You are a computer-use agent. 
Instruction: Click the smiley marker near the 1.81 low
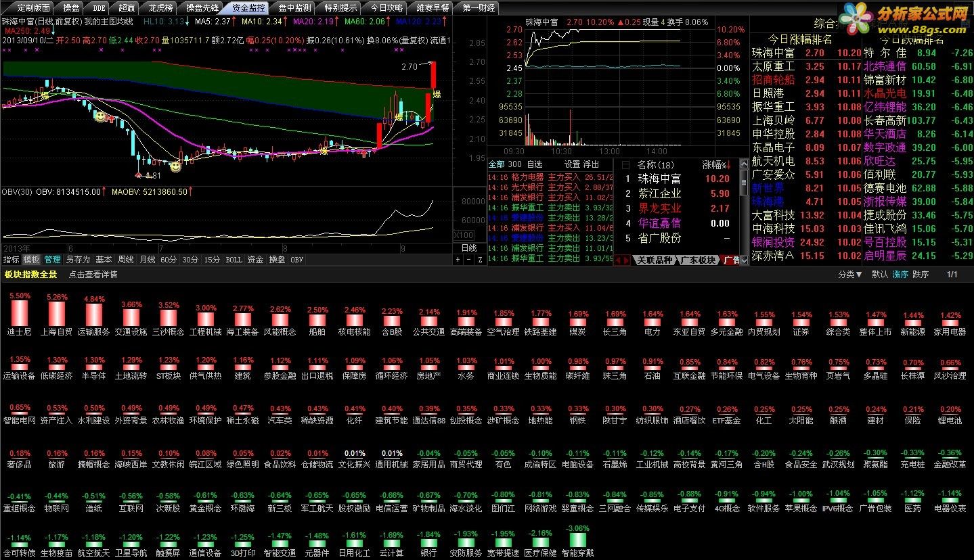pos(175,166)
